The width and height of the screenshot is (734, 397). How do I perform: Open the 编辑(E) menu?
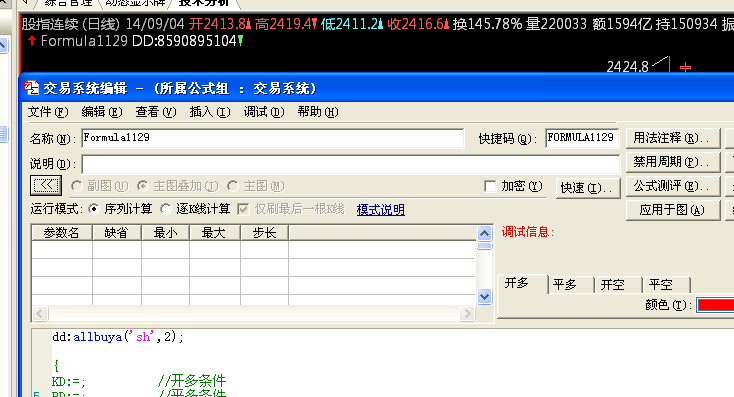point(102,112)
